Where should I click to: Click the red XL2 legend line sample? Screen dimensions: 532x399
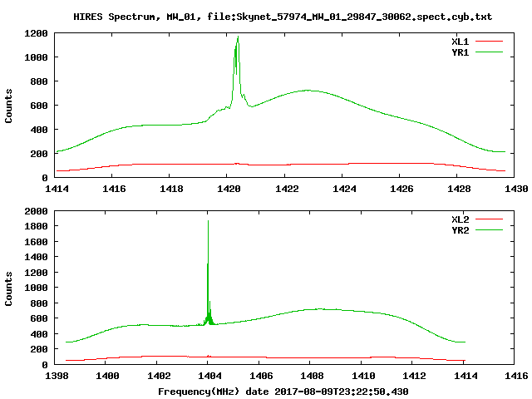point(489,219)
